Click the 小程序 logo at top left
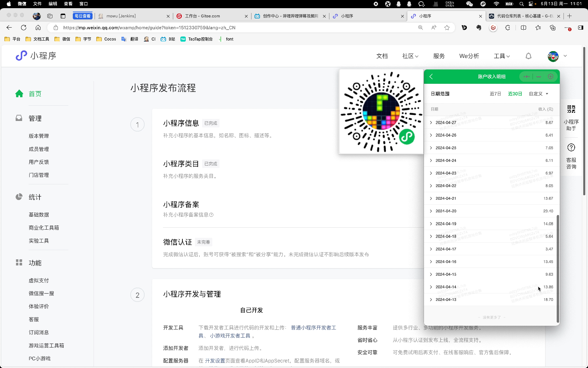This screenshot has height=368, width=588. [36, 56]
